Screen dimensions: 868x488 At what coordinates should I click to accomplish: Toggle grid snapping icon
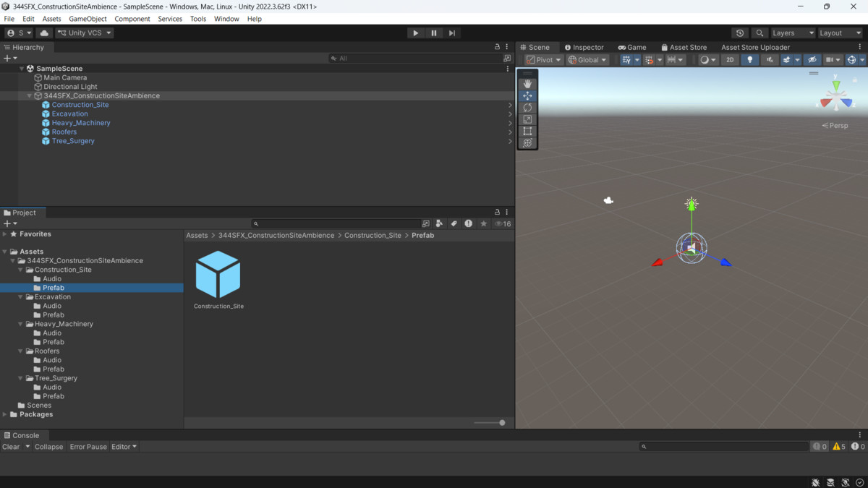coord(649,60)
